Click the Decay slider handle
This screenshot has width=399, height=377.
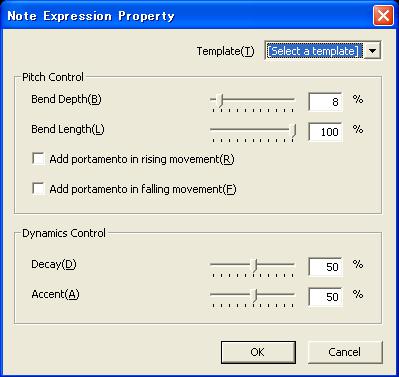(x=254, y=266)
